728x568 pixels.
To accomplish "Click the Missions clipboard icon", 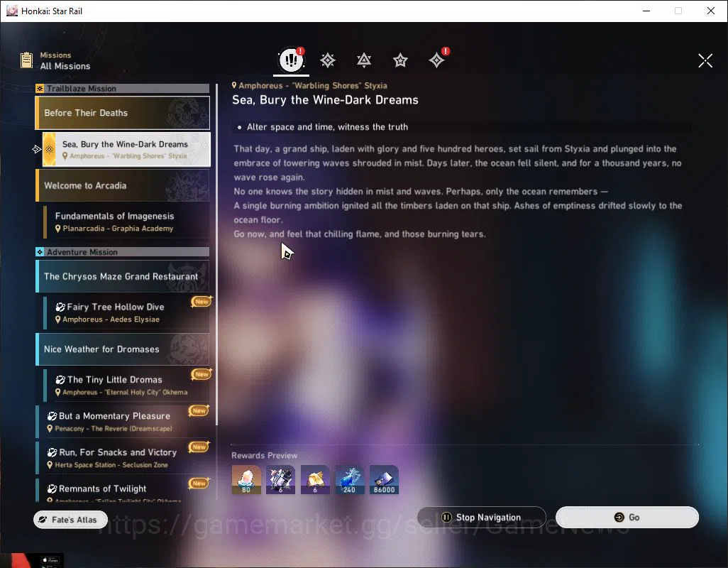I will coord(26,60).
